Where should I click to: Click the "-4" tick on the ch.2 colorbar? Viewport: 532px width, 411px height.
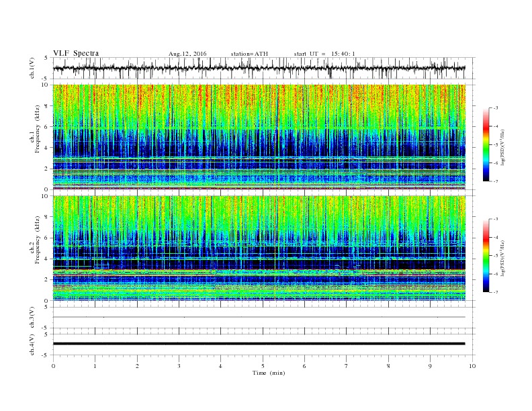[496, 237]
